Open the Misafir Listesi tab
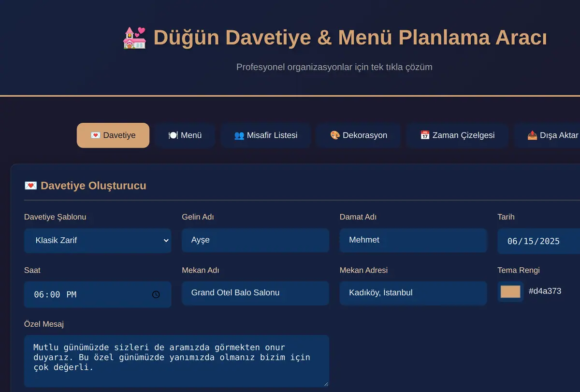This screenshot has height=392, width=580. (x=266, y=135)
